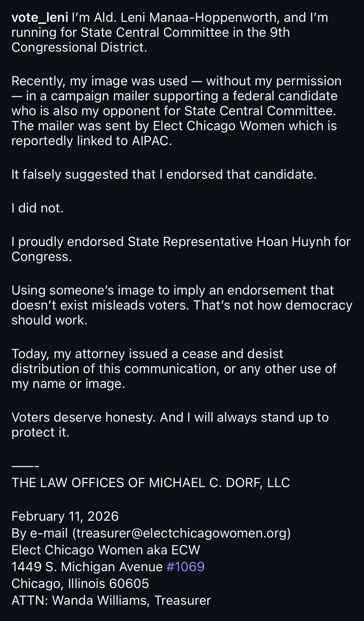Click the "It falsely suggested" sentence
Image resolution: width=364 pixels, height=621 pixels.
164,174
